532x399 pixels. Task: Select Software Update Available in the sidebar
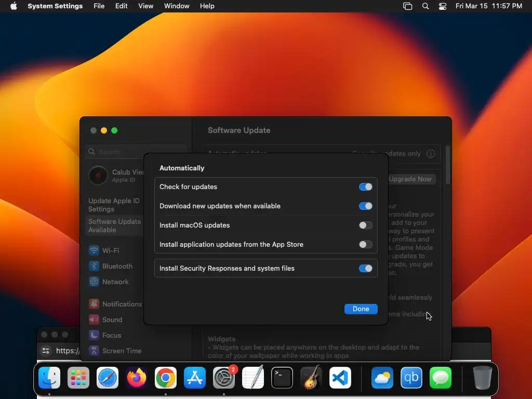pyautogui.click(x=115, y=225)
